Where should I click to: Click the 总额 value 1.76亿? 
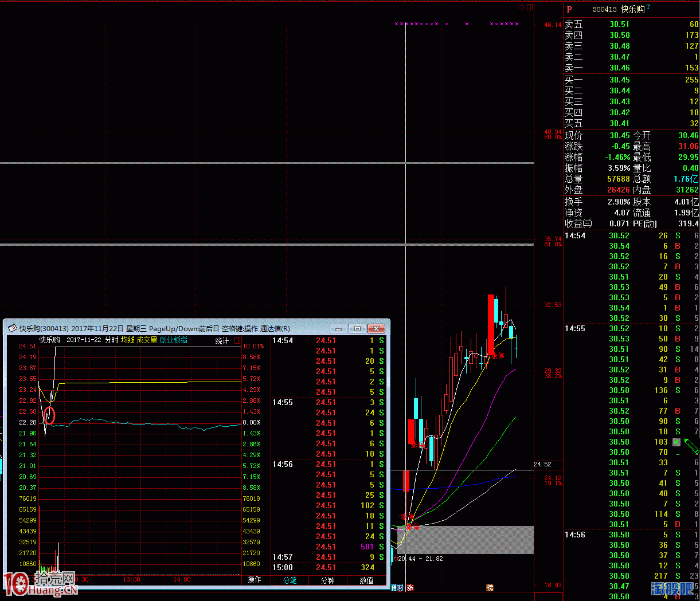686,179
